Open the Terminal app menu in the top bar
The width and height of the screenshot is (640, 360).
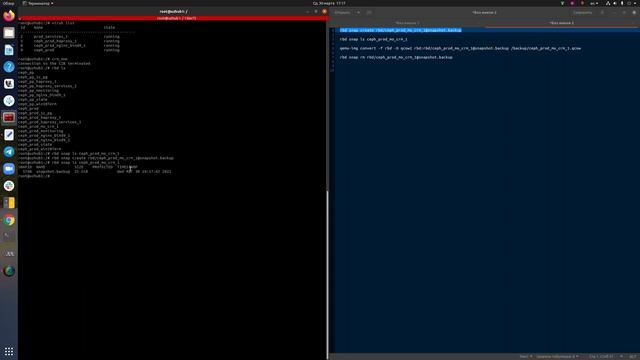[x=38, y=3]
